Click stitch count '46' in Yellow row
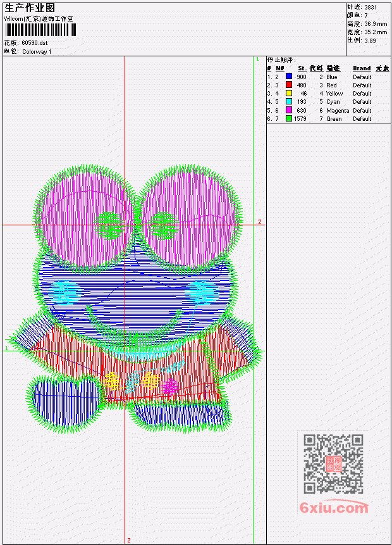The image size is (392, 545). (303, 94)
